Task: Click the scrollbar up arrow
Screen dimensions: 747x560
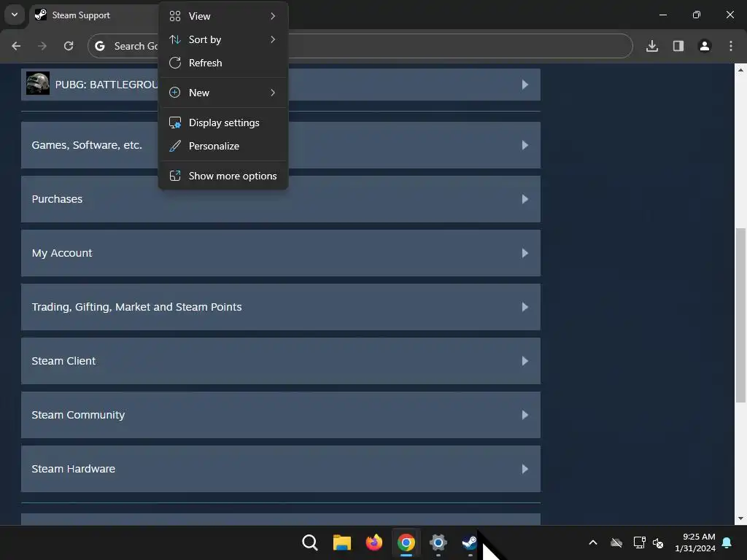Action: 740,70
